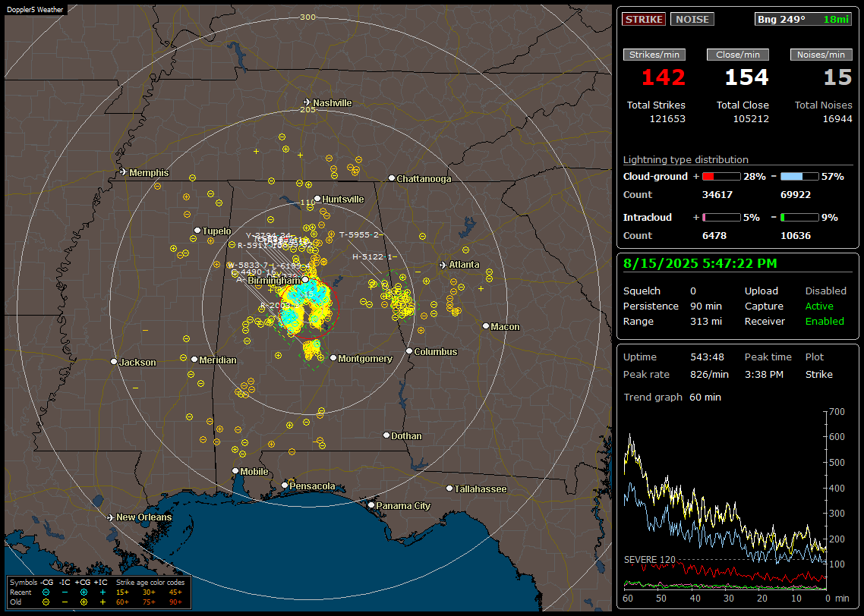Select the Atlanta airport plane icon

(x=443, y=265)
